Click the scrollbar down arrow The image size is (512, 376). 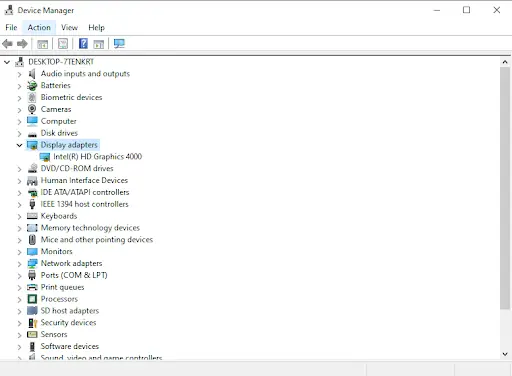point(505,354)
